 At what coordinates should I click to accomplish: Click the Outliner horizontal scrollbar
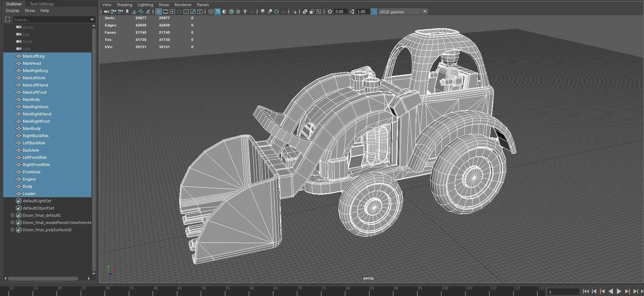43,279
